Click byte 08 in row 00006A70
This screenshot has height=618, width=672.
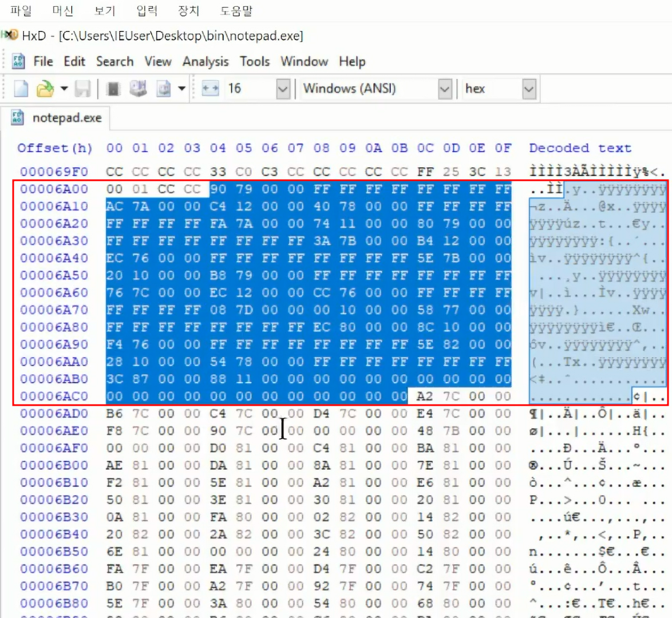218,310
